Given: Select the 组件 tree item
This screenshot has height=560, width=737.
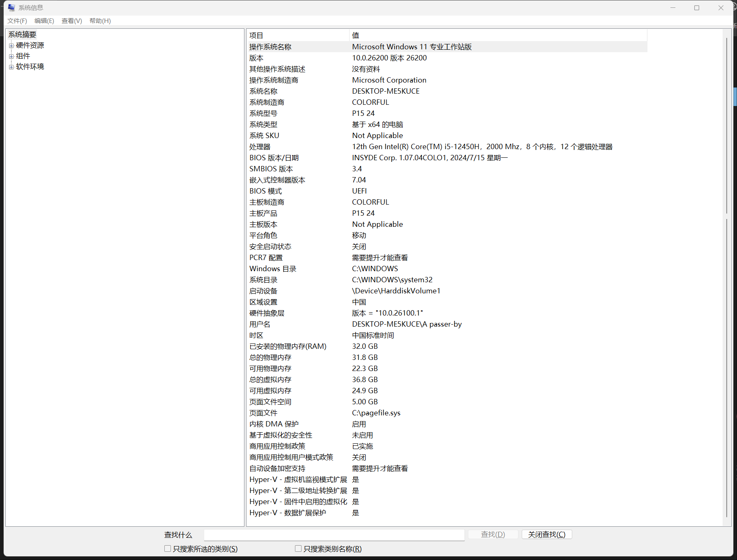Looking at the screenshot, I should [x=23, y=56].
